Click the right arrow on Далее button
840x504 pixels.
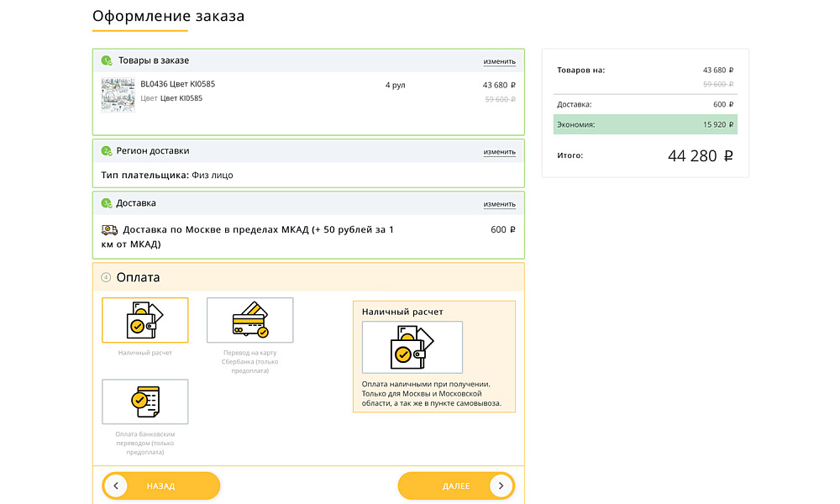pyautogui.click(x=501, y=486)
